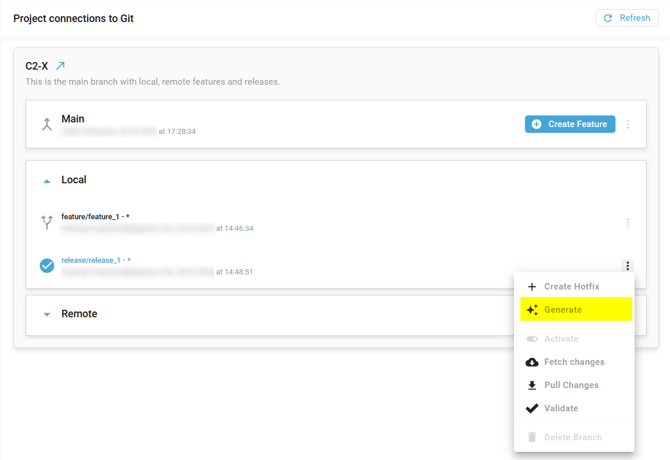Expand the Remote section chevron
This screenshot has width=670, height=460.
click(x=47, y=314)
